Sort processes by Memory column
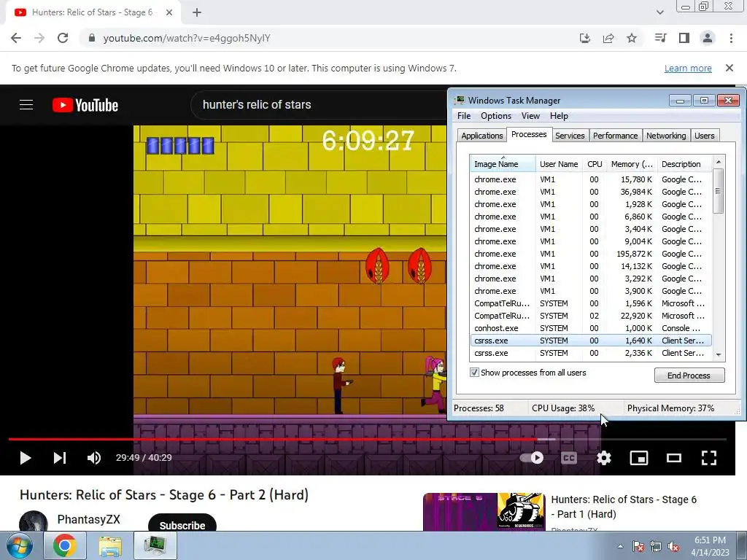 [x=632, y=164]
